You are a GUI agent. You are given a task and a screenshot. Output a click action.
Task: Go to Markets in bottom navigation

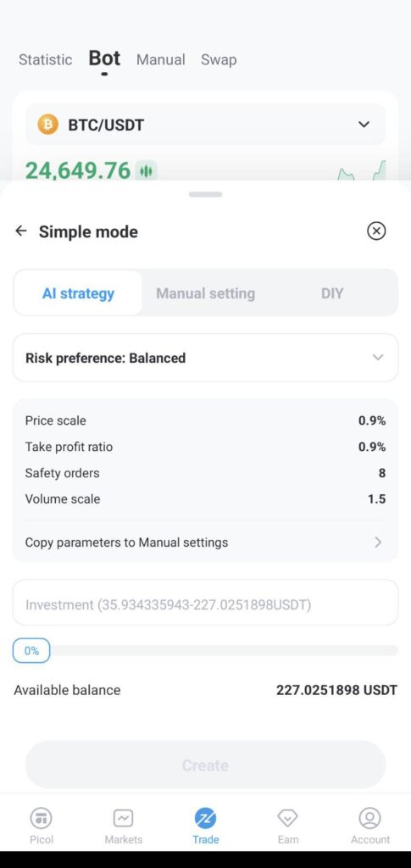[x=124, y=826]
